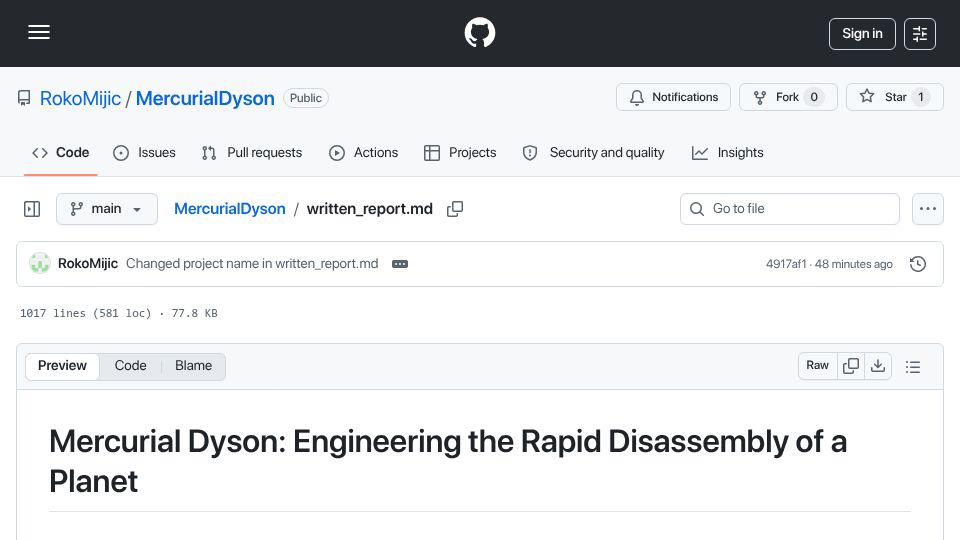View fork count badge 0
Viewport: 960px width, 540px height.
point(814,97)
